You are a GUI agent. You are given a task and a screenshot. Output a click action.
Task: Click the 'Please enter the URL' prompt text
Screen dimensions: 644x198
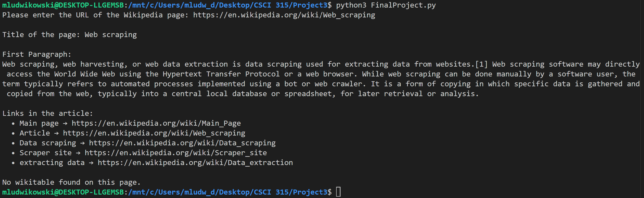click(x=95, y=15)
